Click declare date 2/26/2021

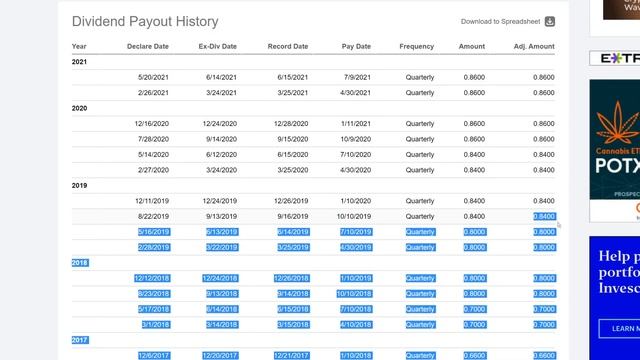(x=153, y=93)
